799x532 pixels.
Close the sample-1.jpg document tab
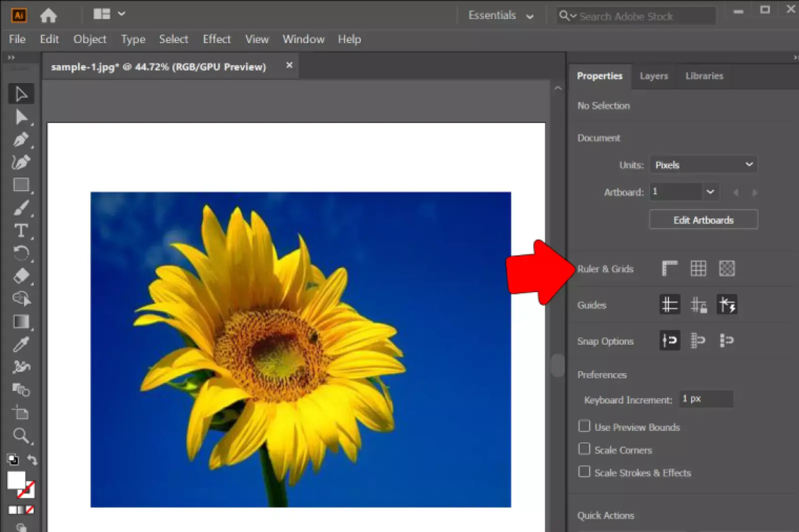(x=289, y=65)
